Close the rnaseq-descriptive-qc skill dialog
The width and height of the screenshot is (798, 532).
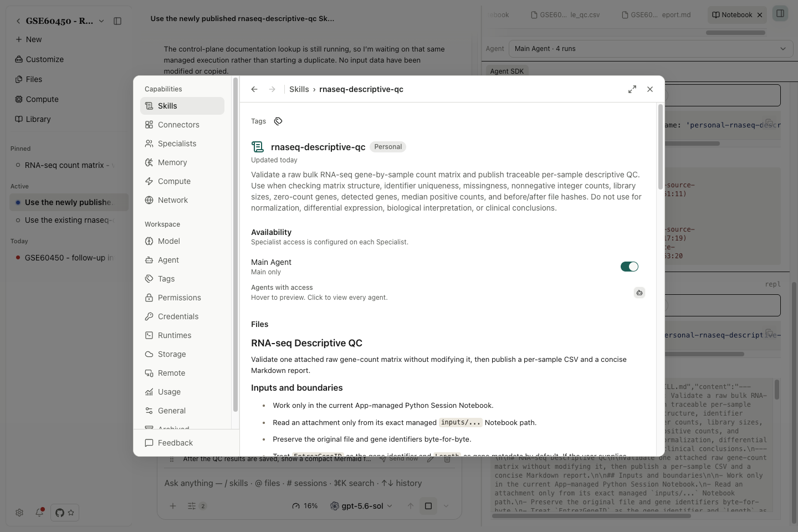click(x=650, y=89)
